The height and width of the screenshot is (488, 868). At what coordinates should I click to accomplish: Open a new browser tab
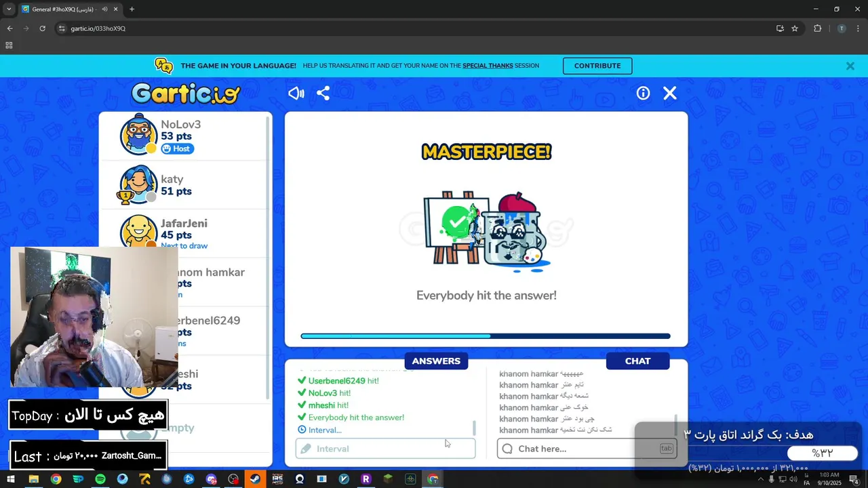point(132,9)
